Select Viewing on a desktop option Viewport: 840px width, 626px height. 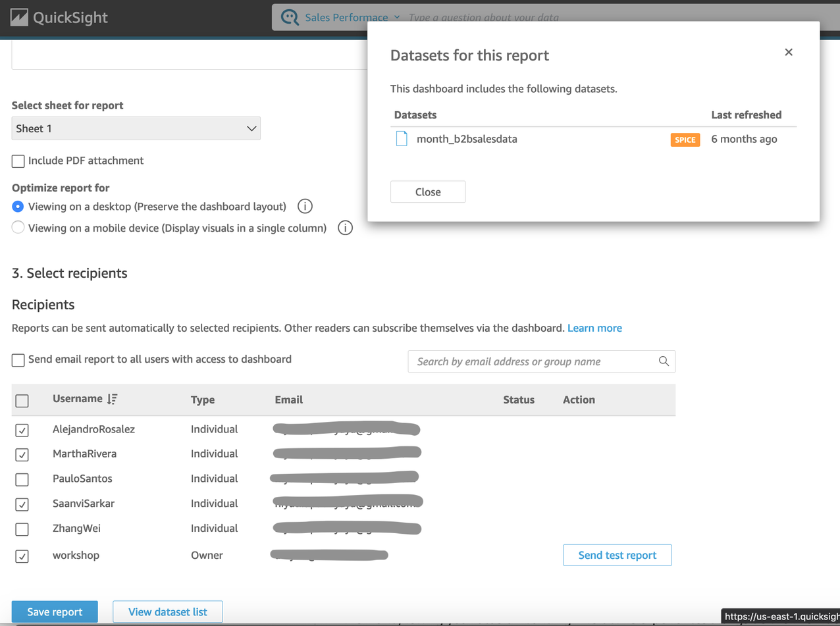pos(18,207)
